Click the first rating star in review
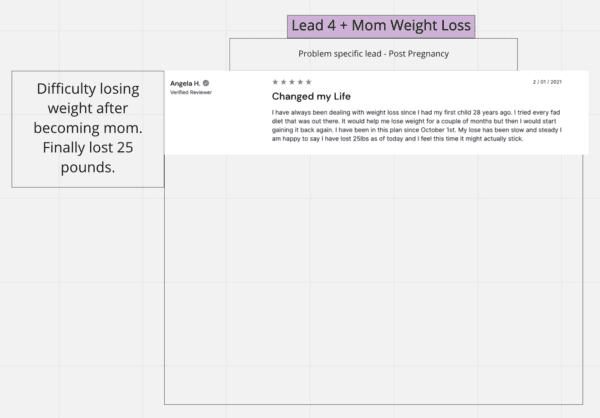The height and width of the screenshot is (418, 600). pyautogui.click(x=275, y=82)
